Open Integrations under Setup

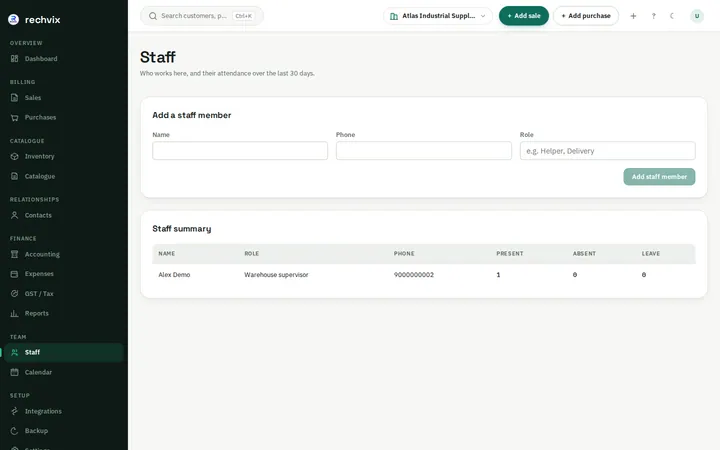[63, 411]
